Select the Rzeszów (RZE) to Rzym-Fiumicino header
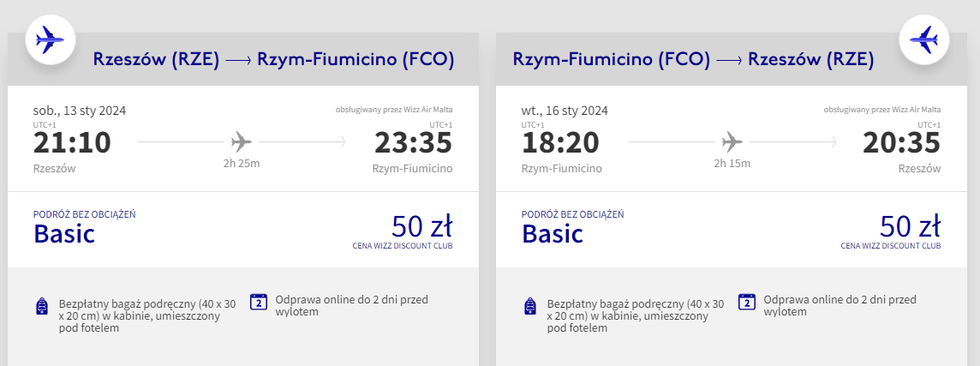This screenshot has width=980, height=366. [272, 60]
